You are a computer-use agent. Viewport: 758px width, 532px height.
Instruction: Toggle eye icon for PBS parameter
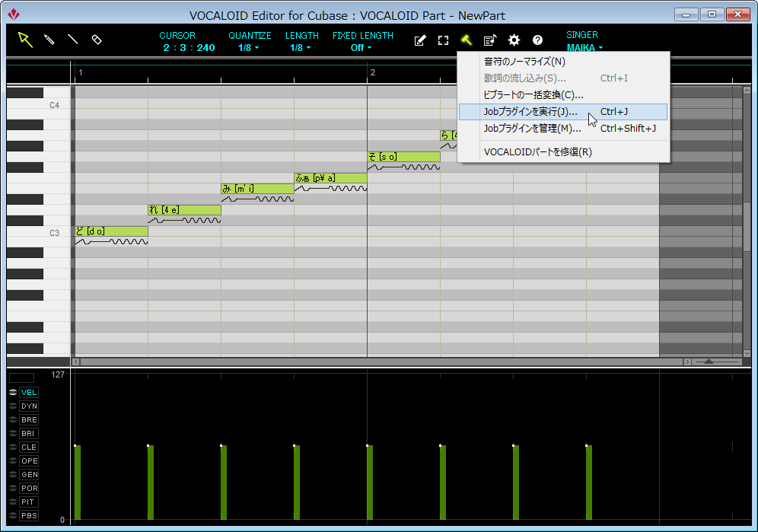[13, 515]
